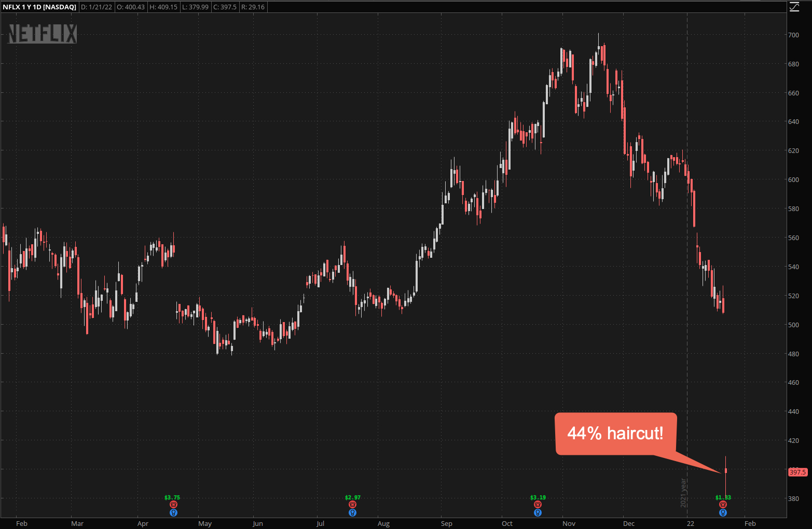Click the May label on time axis
This screenshot has width=812, height=529.
click(205, 524)
